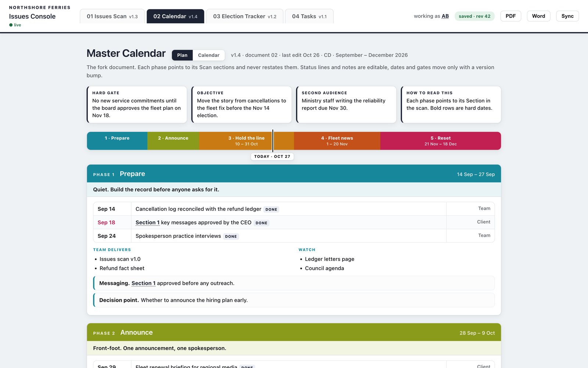Open the Hard Gate card

(137, 105)
